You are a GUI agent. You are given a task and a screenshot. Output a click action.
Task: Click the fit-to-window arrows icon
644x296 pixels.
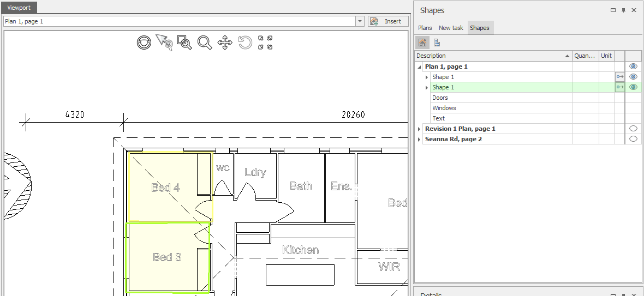click(x=265, y=43)
